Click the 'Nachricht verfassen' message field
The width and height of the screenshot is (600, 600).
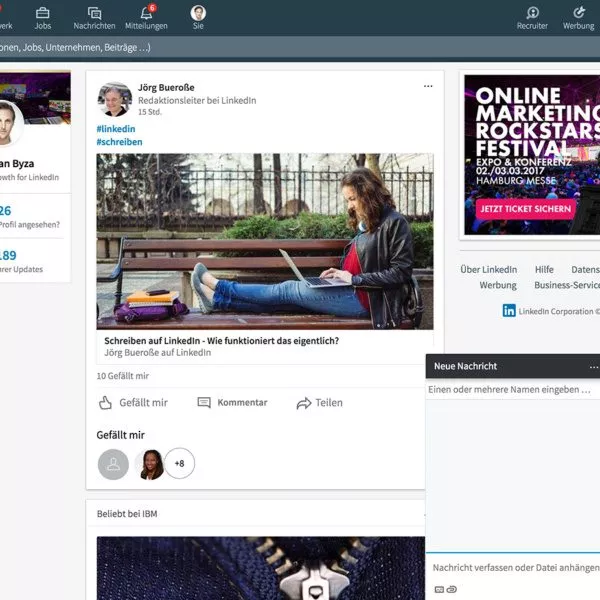click(x=515, y=568)
